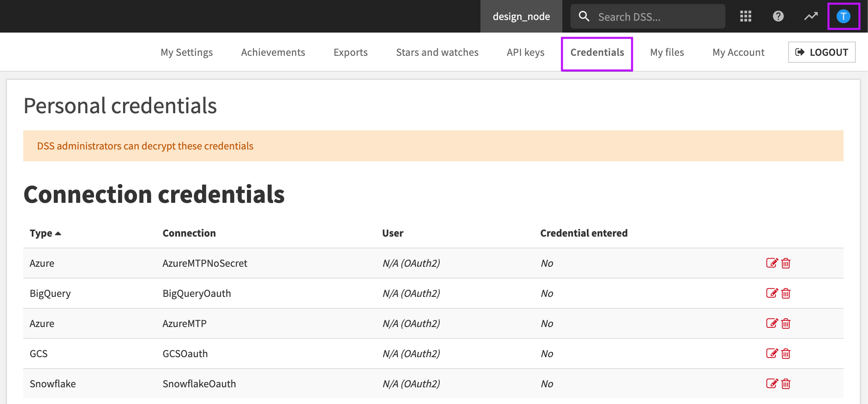
Task: Open the apps grid icon
Action: (745, 16)
